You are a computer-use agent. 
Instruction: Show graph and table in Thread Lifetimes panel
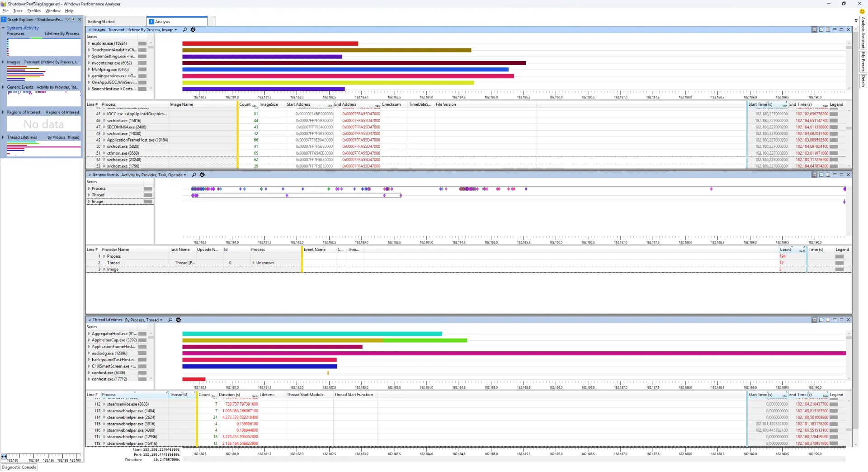(814, 320)
